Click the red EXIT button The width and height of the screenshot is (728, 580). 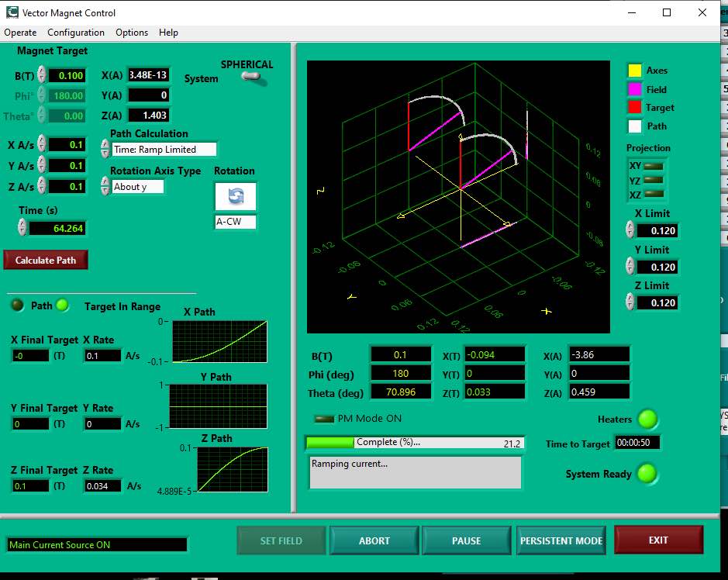click(x=658, y=540)
